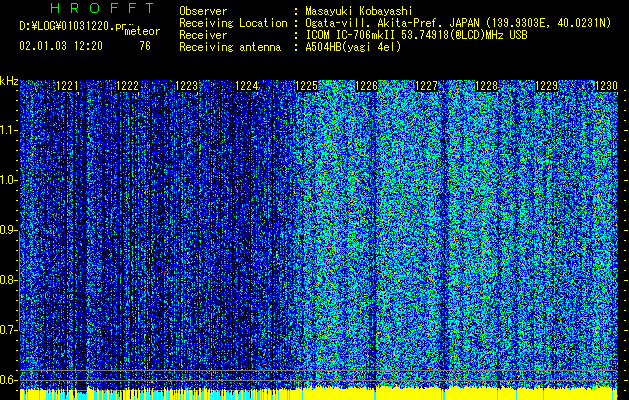This screenshot has width=629, height=400.
Task: Click the 1226 time marker
Action: coord(367,86)
